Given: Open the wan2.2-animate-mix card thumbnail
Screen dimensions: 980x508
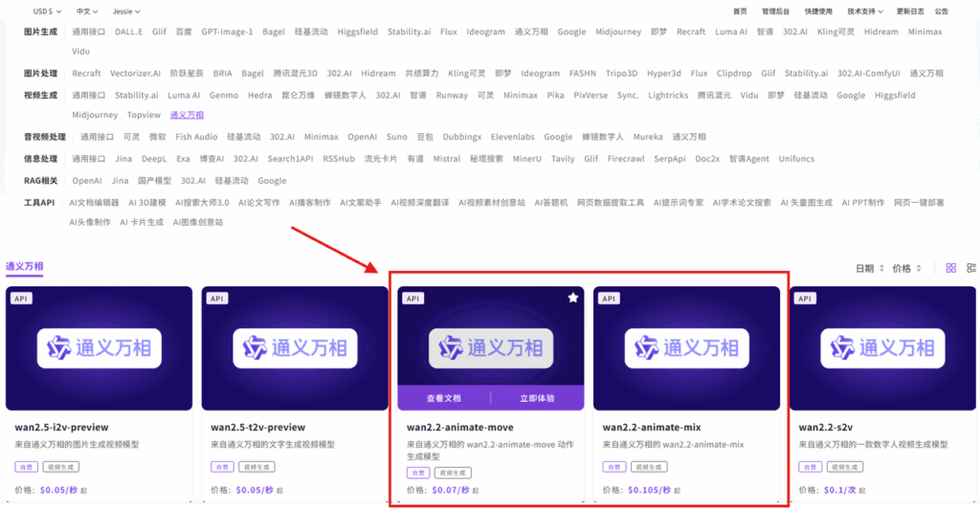Looking at the screenshot, I should [686, 348].
